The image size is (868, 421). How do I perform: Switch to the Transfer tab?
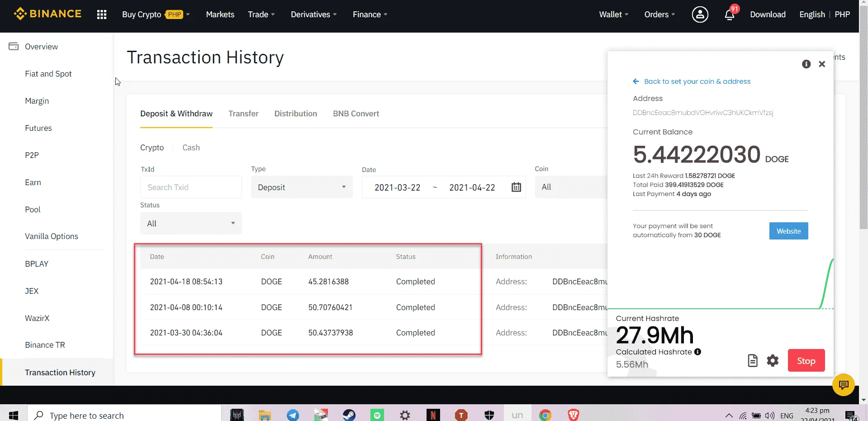(243, 114)
